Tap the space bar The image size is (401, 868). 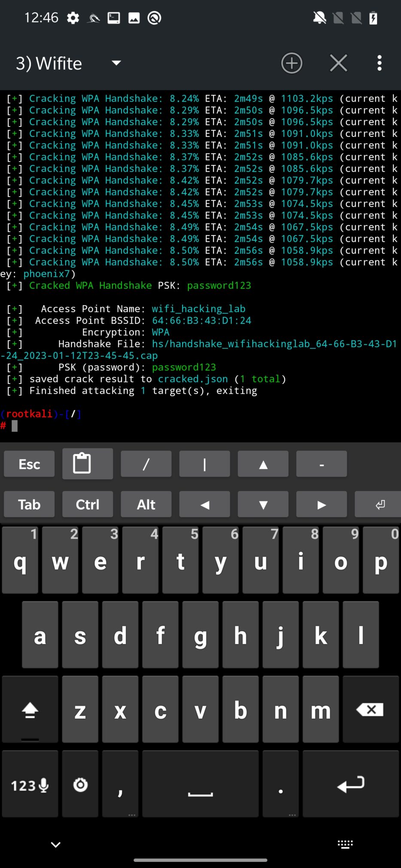[200, 784]
